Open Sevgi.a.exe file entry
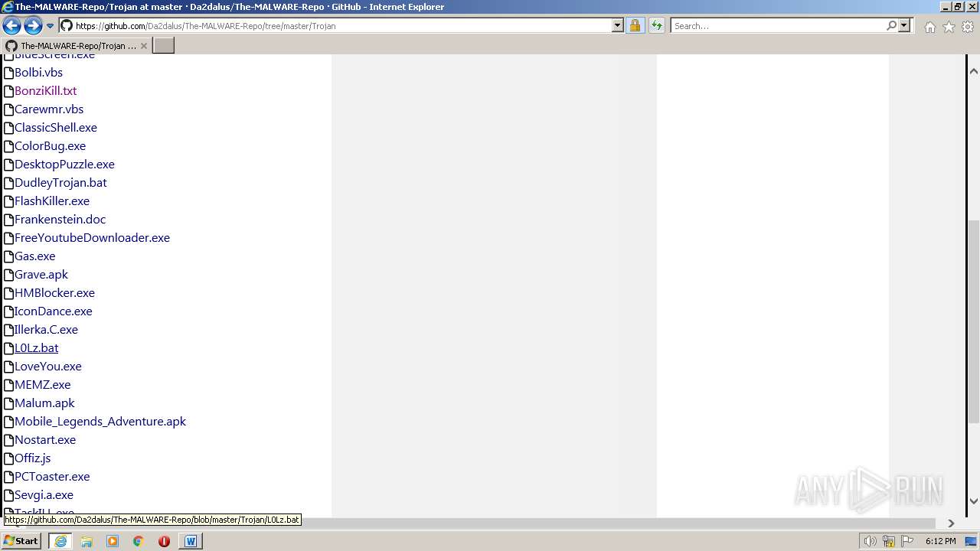Image resolution: width=980 pixels, height=551 pixels. click(44, 494)
